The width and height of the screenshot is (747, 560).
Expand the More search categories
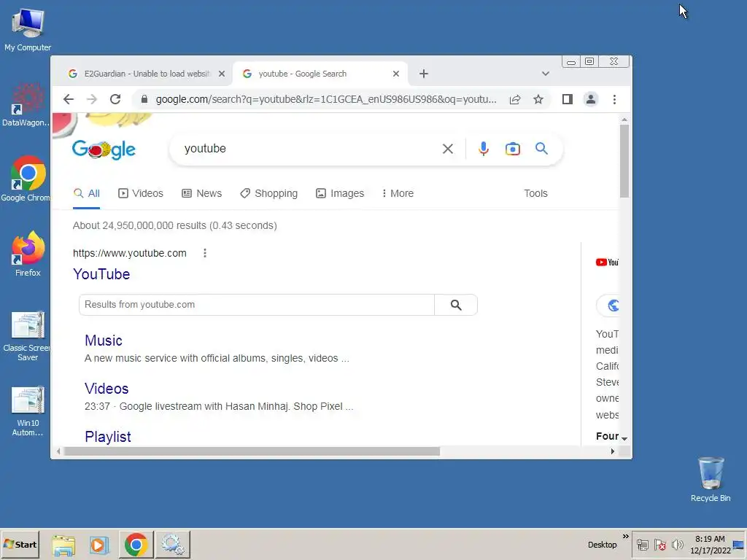coord(398,193)
